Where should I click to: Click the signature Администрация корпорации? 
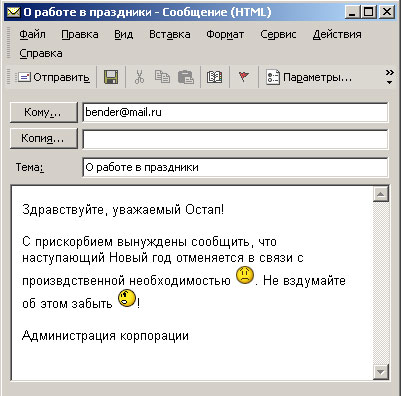[105, 336]
